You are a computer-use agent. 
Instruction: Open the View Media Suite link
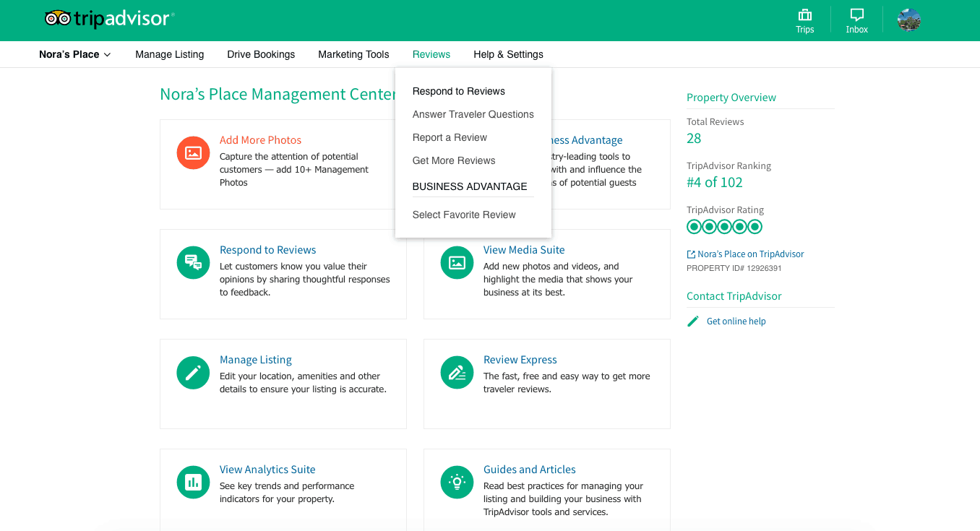click(524, 250)
